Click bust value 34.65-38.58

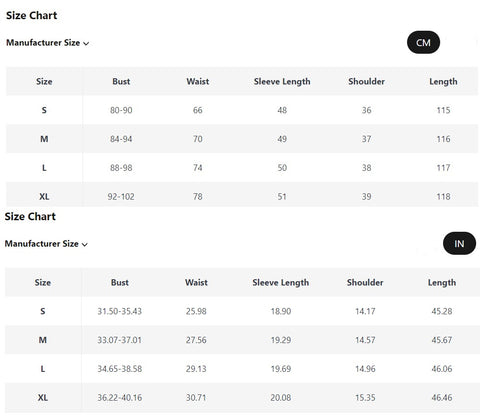(120, 369)
